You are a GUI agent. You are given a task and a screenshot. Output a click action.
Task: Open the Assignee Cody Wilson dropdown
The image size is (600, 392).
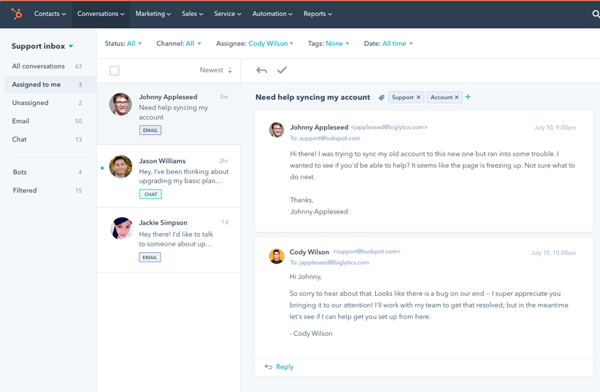coord(255,44)
